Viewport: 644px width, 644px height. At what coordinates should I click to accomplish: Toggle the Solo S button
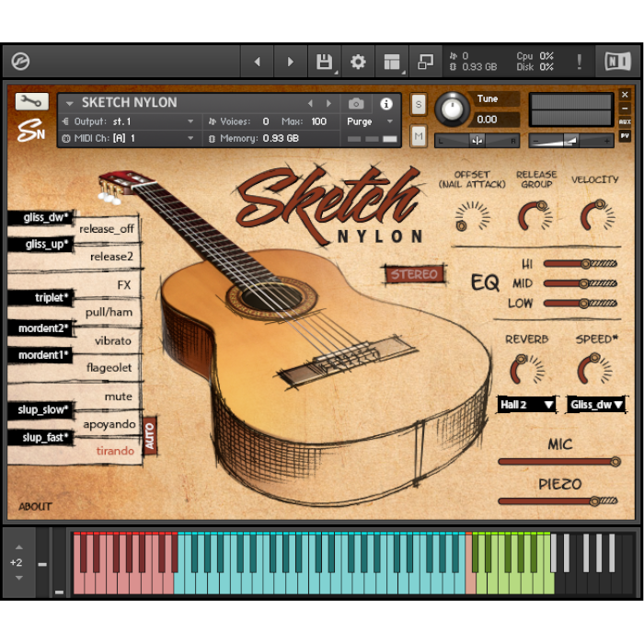coord(419,104)
